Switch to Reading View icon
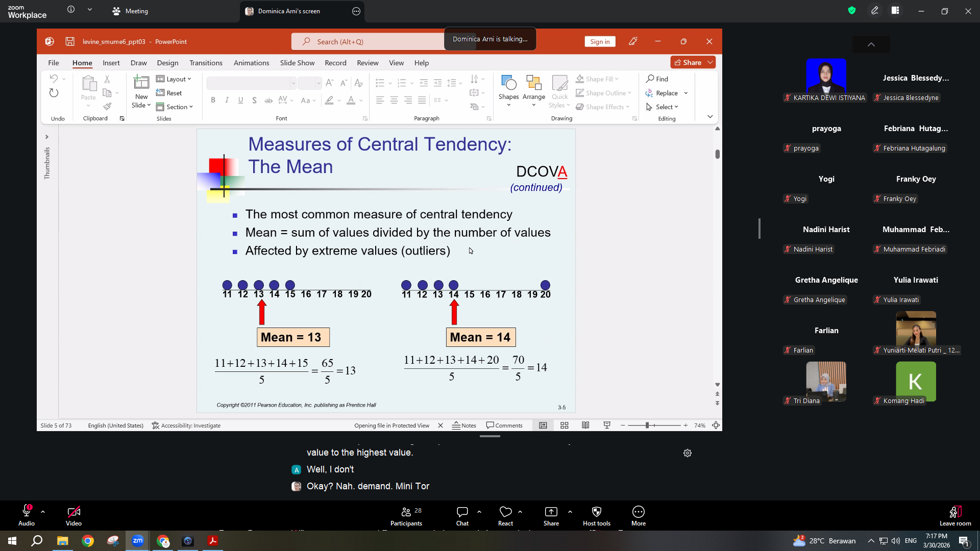The image size is (980, 551). coord(585,425)
